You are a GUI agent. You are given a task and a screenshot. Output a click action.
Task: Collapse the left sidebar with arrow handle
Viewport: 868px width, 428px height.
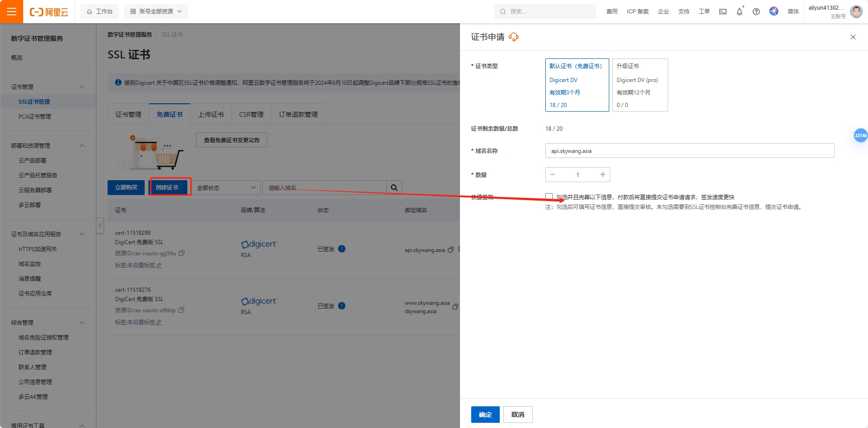pyautogui.click(x=100, y=226)
